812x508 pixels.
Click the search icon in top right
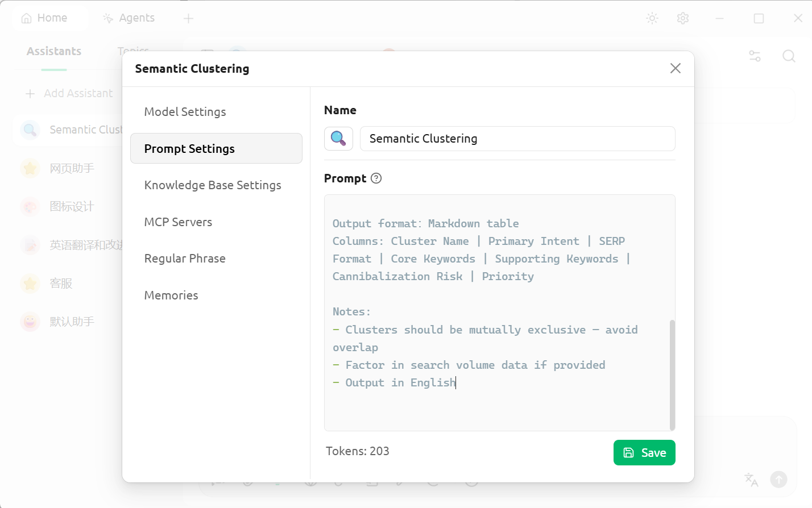pyautogui.click(x=789, y=56)
